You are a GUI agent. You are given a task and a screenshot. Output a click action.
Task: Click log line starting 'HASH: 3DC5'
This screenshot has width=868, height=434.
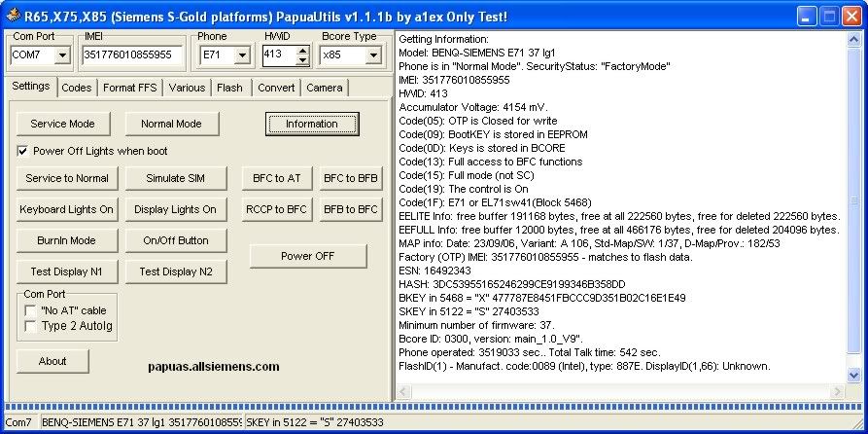(x=512, y=284)
